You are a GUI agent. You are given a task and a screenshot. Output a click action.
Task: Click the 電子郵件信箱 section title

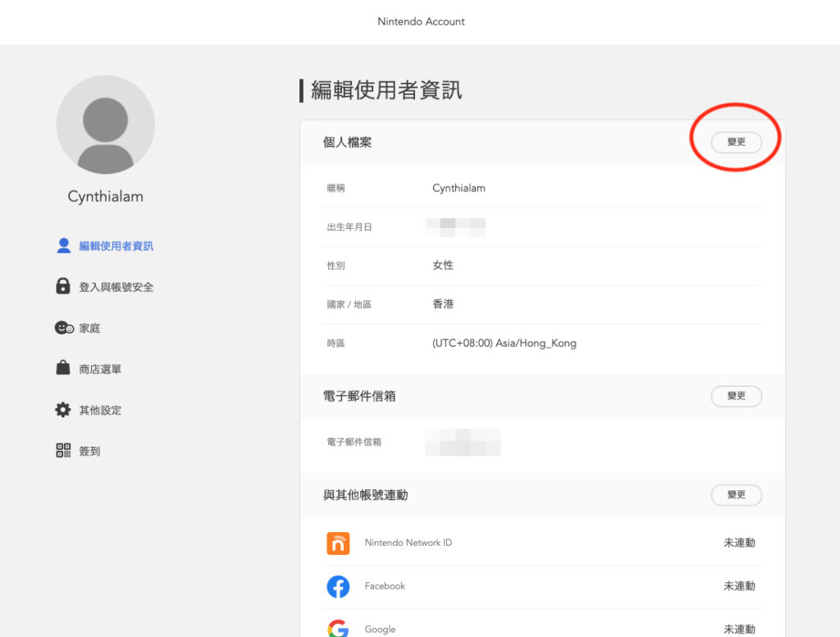tap(359, 396)
